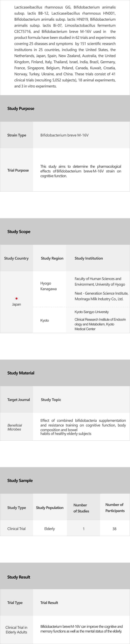Click the Kyoto region cell
Screen dimensions: 130x644
45,320
